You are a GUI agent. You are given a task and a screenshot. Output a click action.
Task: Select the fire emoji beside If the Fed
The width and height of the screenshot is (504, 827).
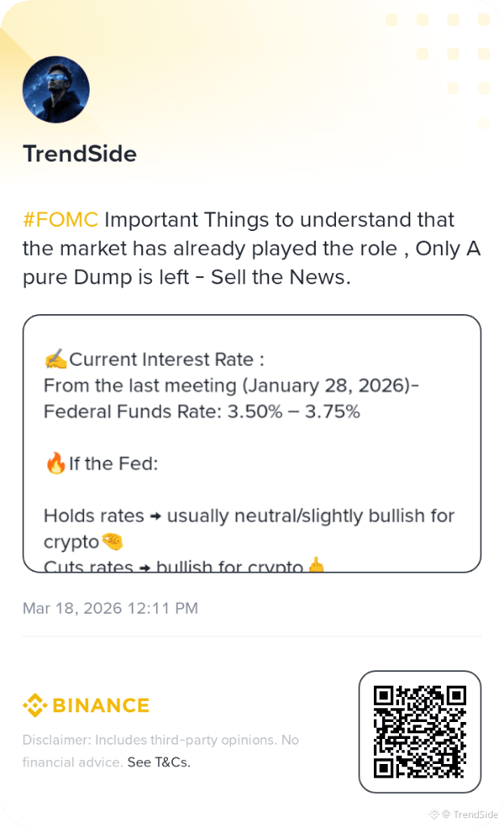pyautogui.click(x=56, y=464)
